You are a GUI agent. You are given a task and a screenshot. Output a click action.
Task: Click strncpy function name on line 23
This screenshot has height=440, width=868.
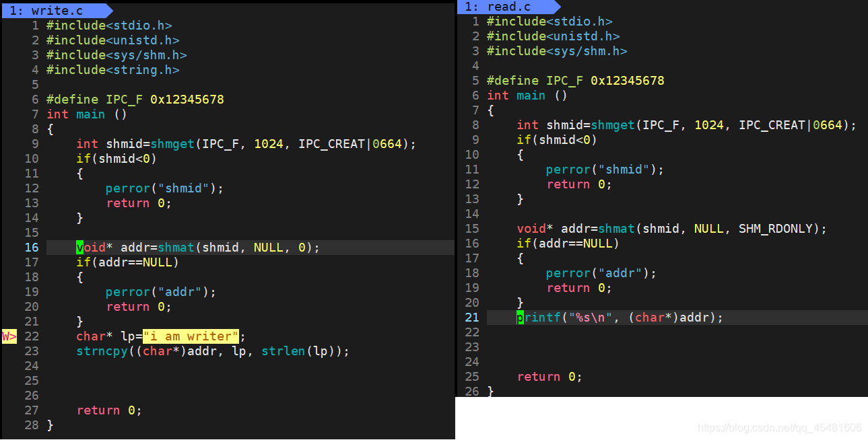(x=102, y=351)
